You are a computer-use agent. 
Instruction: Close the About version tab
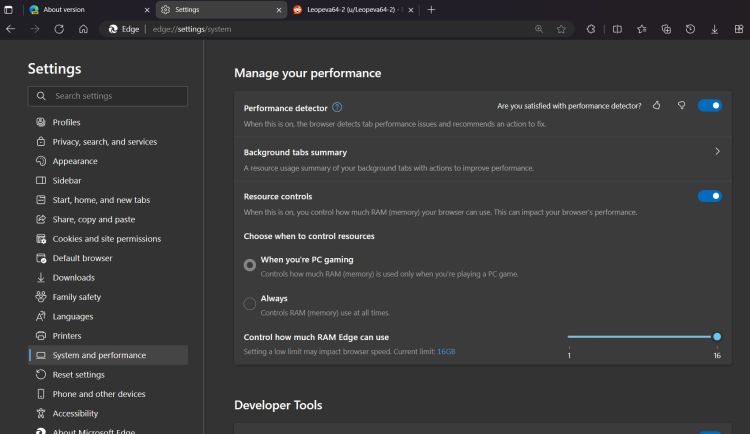pos(147,10)
